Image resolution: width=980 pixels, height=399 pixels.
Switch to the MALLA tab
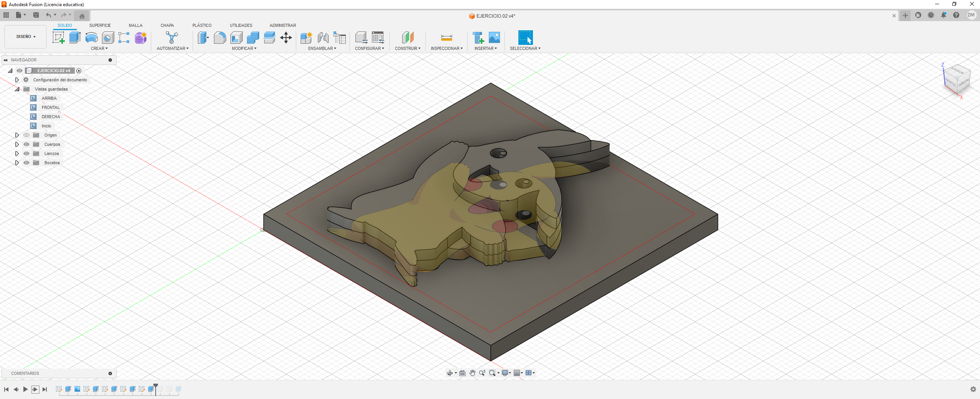pyautogui.click(x=136, y=25)
